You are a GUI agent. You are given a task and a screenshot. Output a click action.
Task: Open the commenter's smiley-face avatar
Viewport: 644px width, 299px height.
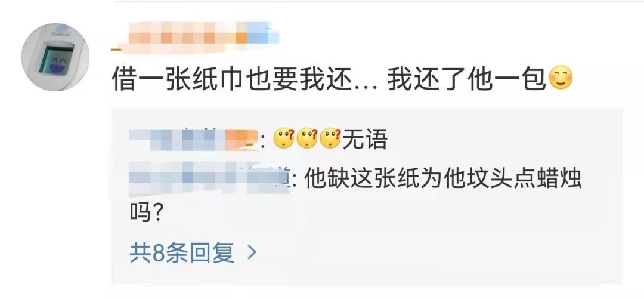tap(55, 57)
